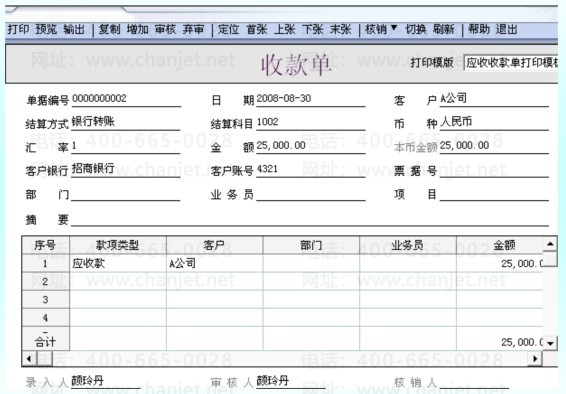Click the 审核人 field 颜玲丹
566x394 pixels.
click(291, 381)
